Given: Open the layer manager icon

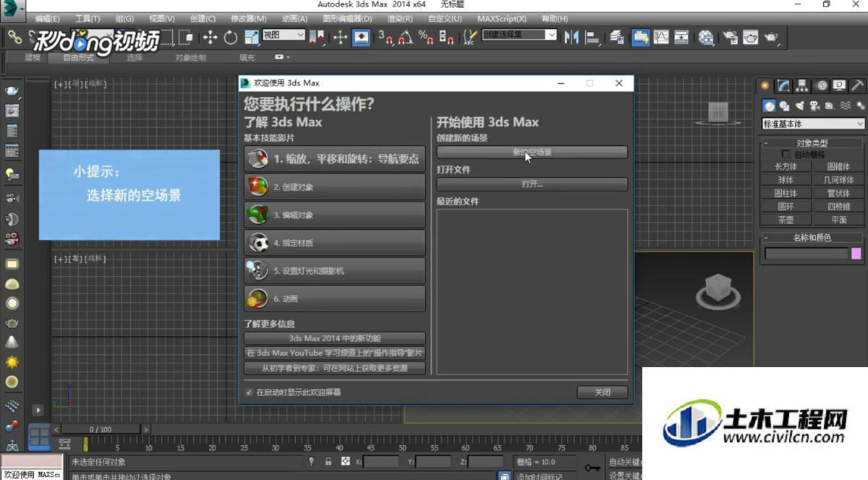Looking at the screenshot, I should pyautogui.click(x=617, y=37).
